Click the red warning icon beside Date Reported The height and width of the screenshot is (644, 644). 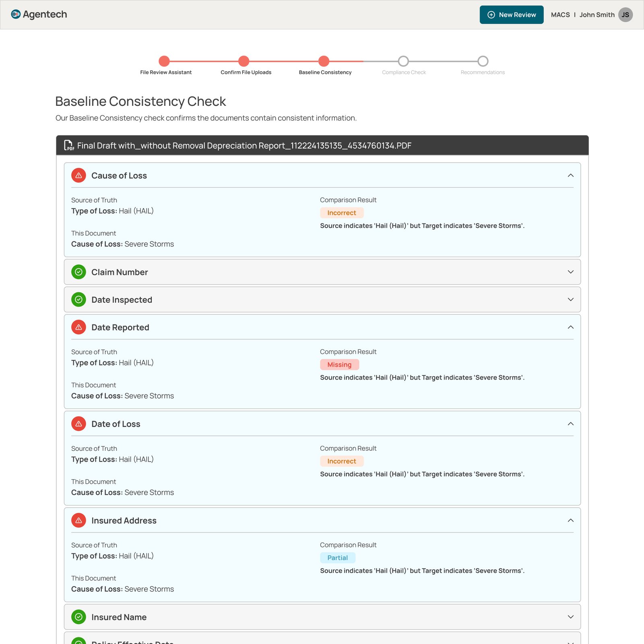tap(78, 327)
